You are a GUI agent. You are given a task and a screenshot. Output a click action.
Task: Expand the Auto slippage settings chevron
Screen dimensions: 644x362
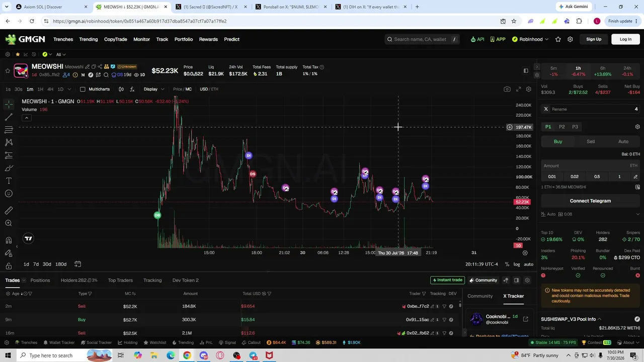point(637,214)
